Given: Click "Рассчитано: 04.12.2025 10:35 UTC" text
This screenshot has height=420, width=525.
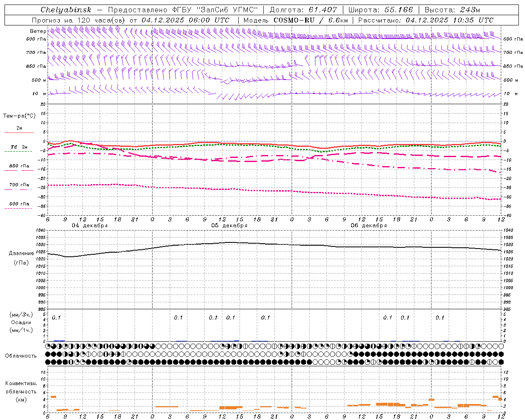Looking at the screenshot, I should [x=426, y=20].
